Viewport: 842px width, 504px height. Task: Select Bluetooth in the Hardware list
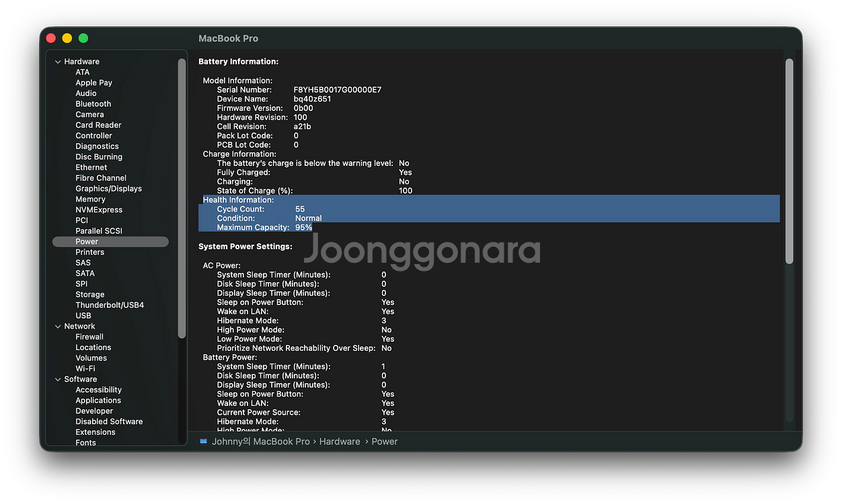pos(93,104)
